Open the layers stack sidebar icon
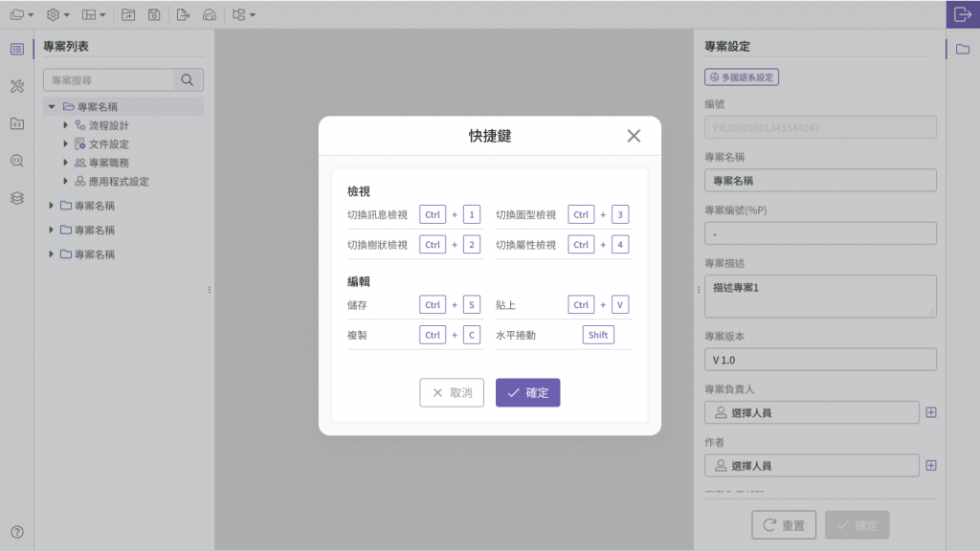This screenshot has height=551, width=980. [17, 198]
